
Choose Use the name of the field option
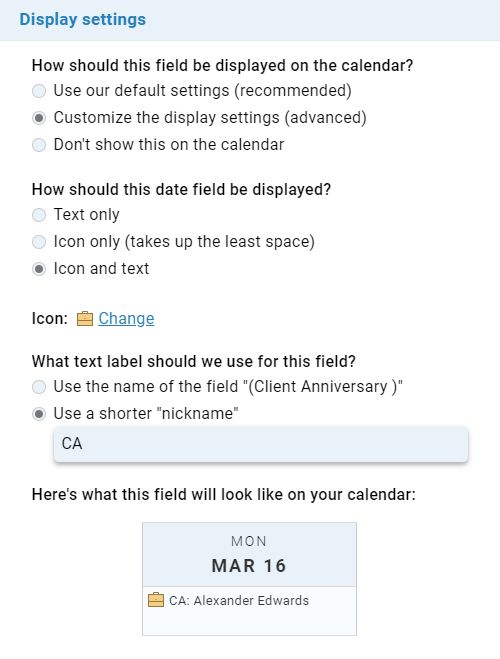click(x=39, y=387)
